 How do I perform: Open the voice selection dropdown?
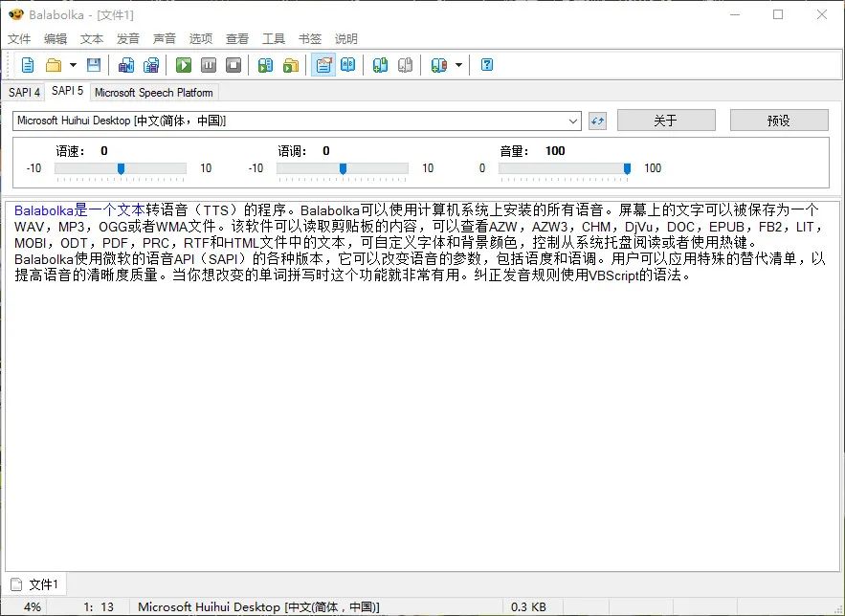click(x=574, y=120)
